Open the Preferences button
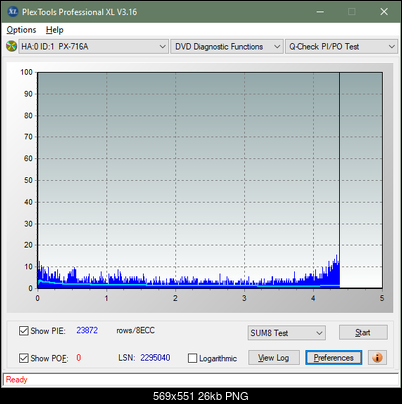This screenshot has width=402, height=404. [x=333, y=358]
